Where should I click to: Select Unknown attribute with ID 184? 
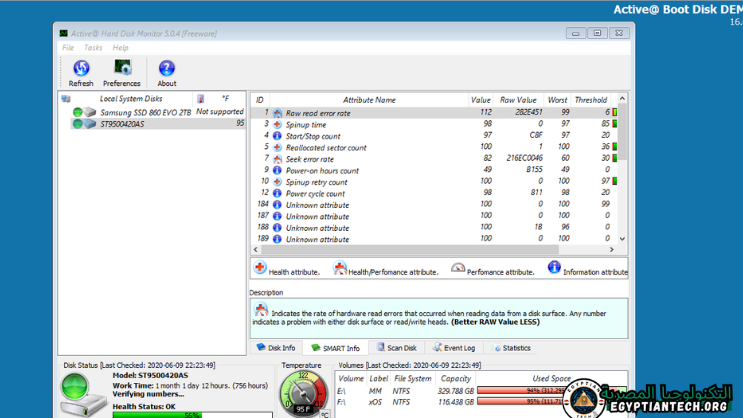click(x=434, y=204)
